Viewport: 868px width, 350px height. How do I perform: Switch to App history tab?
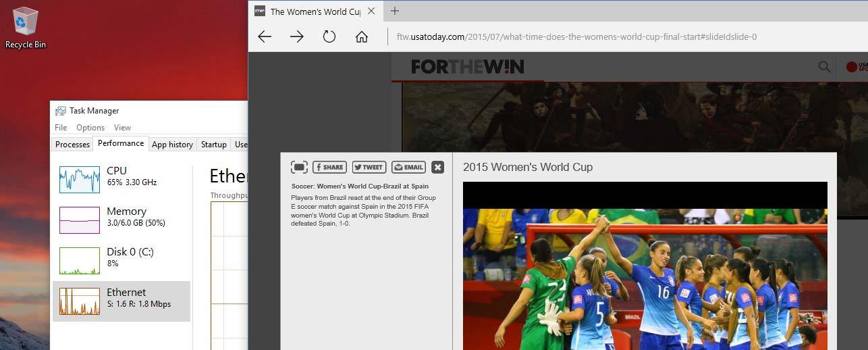pos(172,144)
